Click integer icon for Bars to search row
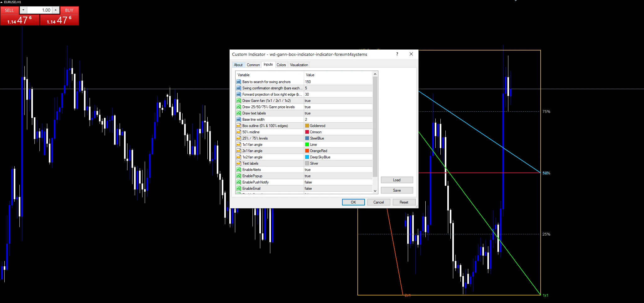Image resolution: width=644 pixels, height=303 pixels. click(x=238, y=82)
